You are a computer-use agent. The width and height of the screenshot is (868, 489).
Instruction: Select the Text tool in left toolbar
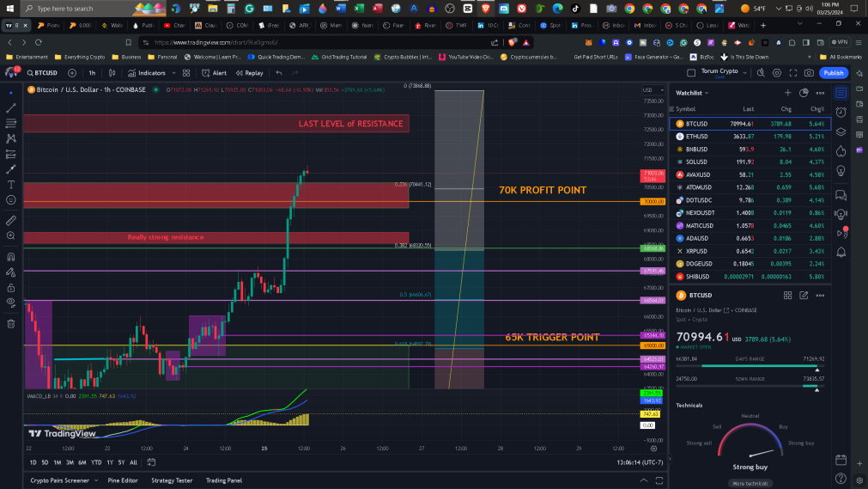tap(11, 185)
